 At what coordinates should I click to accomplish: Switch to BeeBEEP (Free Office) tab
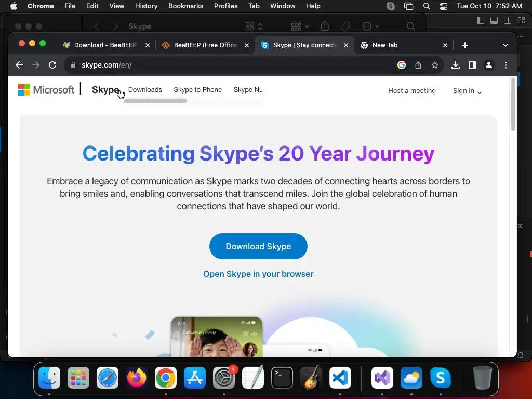click(205, 45)
